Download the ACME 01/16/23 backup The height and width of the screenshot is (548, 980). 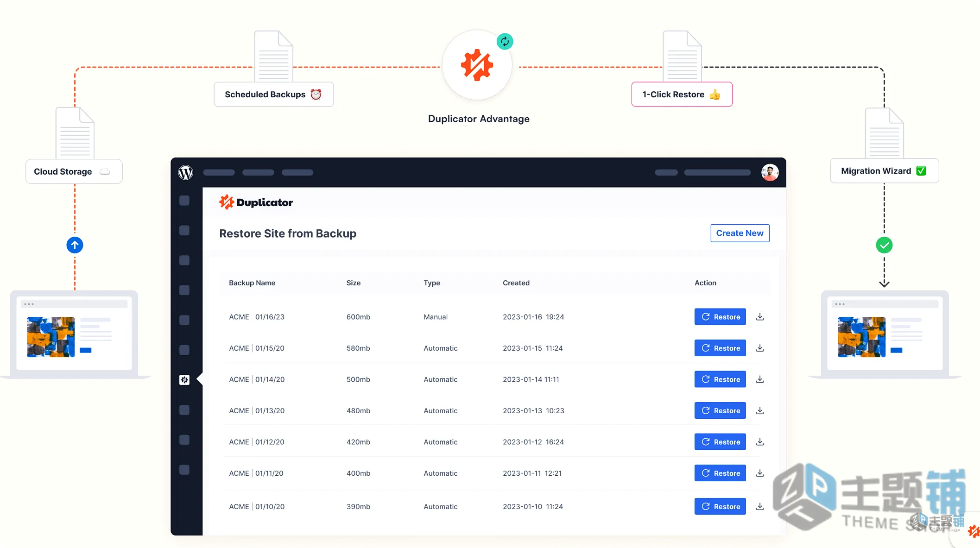tap(760, 317)
